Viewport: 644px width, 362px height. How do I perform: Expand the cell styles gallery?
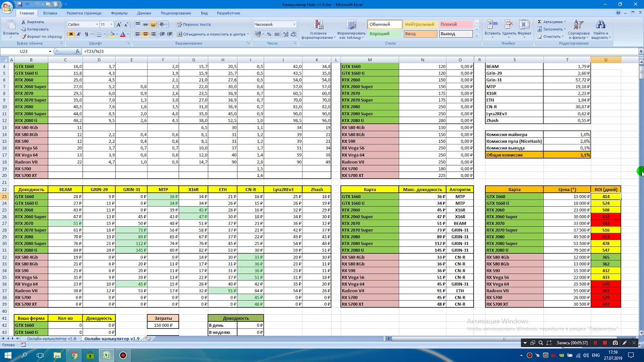(x=475, y=36)
